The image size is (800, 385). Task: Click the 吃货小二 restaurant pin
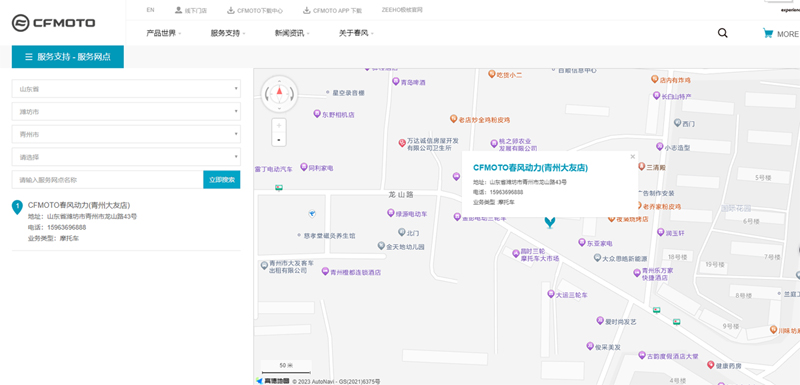point(492,74)
